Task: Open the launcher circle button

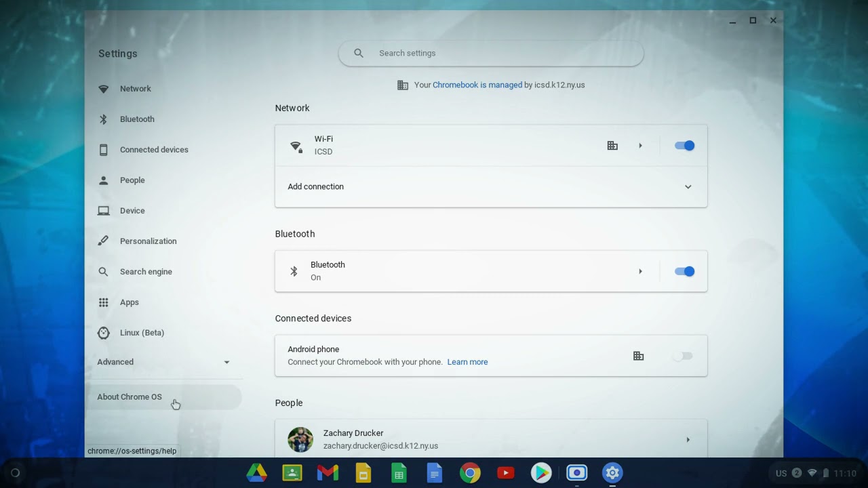Action: point(15,473)
